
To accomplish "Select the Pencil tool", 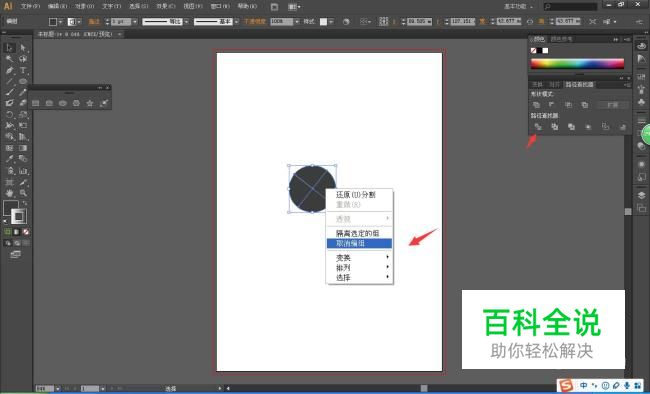I will coord(23,92).
